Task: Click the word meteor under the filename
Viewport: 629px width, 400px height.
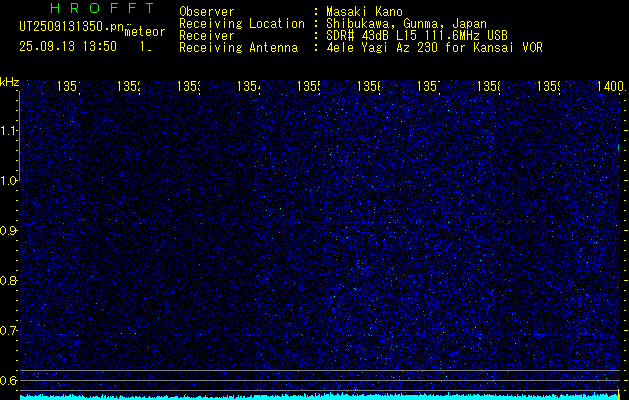Action: [x=145, y=32]
